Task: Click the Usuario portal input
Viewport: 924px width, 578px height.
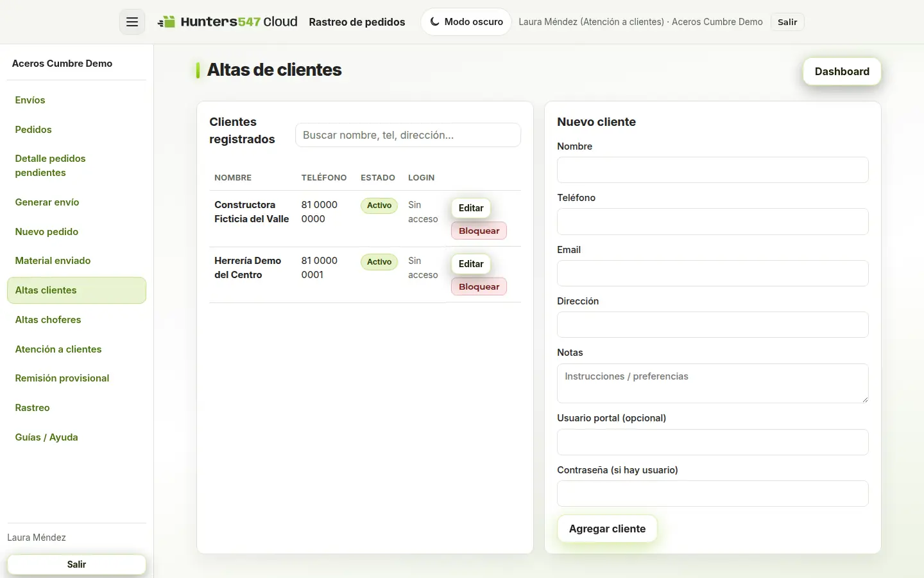Action: (713, 442)
